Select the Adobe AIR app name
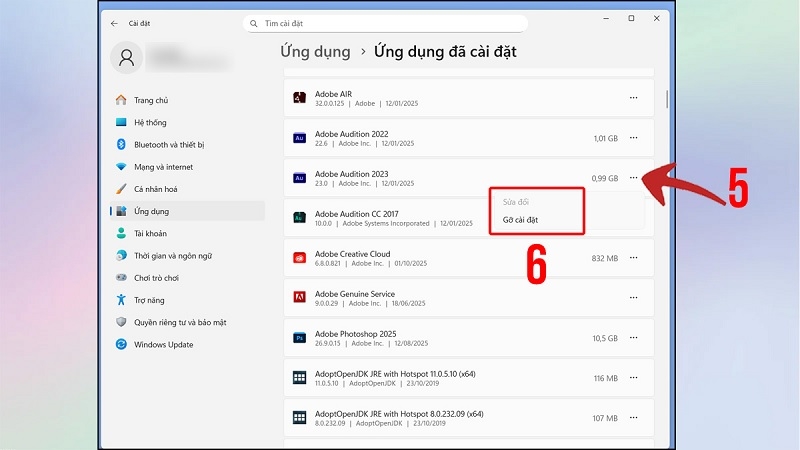This screenshot has width=800, height=450. (x=333, y=94)
